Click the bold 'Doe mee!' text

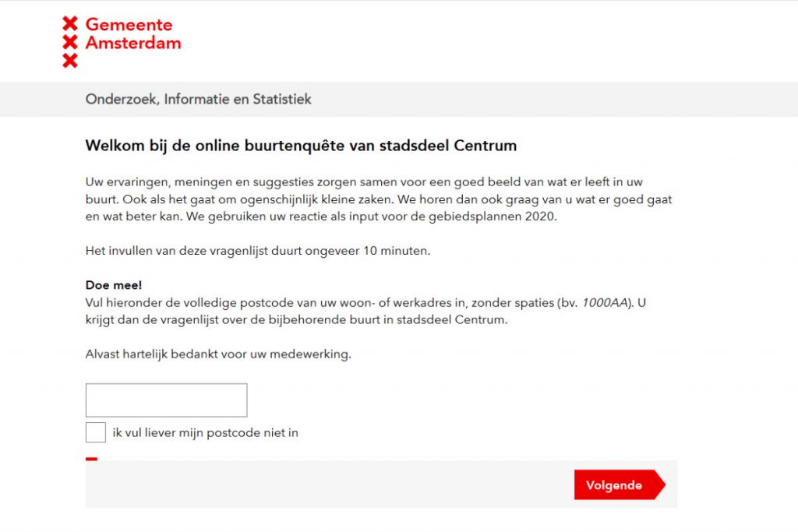coord(114,285)
